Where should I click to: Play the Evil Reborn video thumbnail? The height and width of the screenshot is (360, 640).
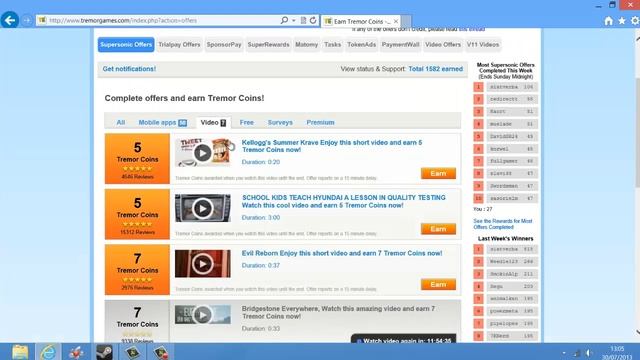(203, 264)
